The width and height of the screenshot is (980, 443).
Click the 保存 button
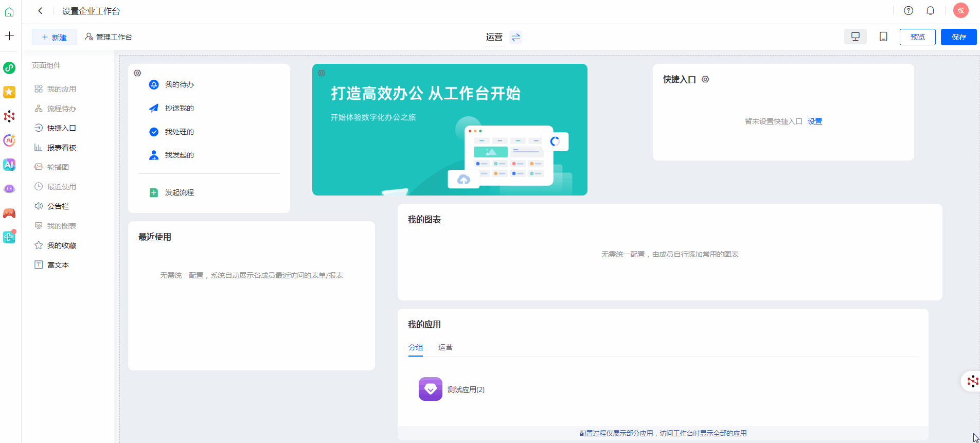[x=958, y=37]
